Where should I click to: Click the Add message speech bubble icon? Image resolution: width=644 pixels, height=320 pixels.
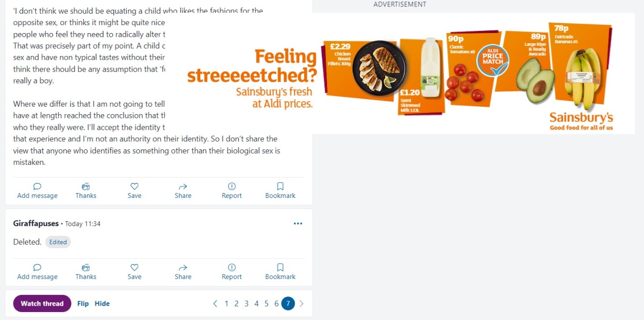click(x=37, y=186)
